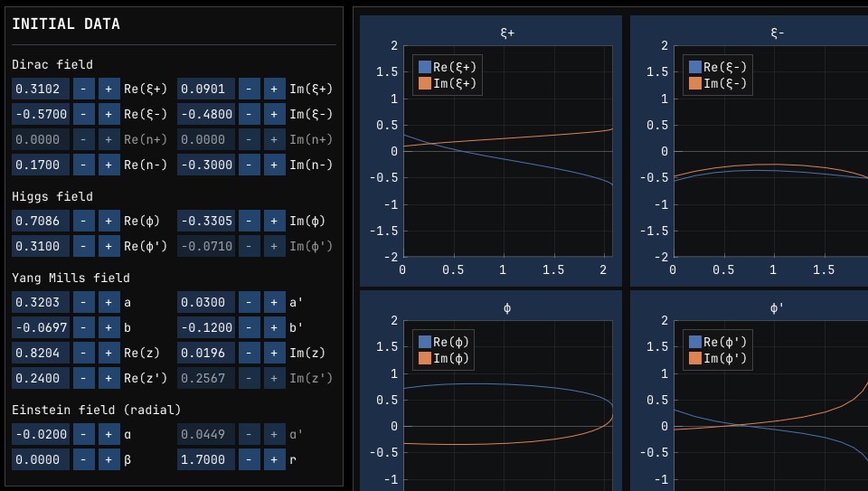
Task: Edit the Im(ξ-) field showing -0.4800
Action: click(206, 114)
